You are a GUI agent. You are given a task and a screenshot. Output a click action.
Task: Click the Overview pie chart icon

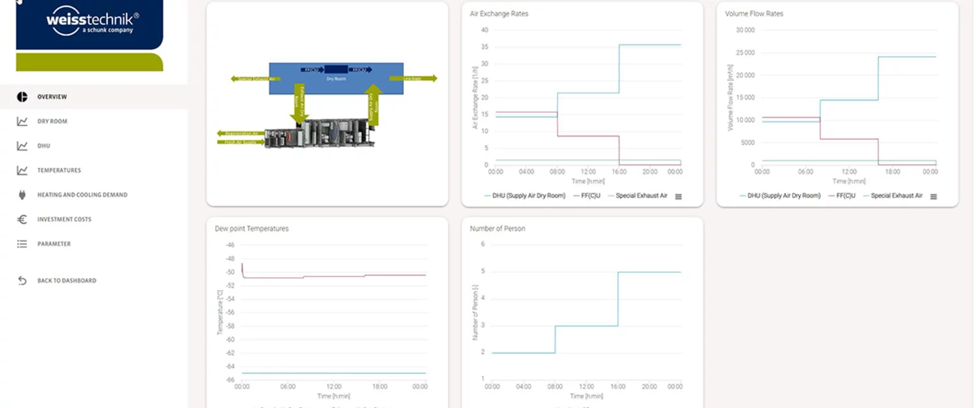coord(22,97)
